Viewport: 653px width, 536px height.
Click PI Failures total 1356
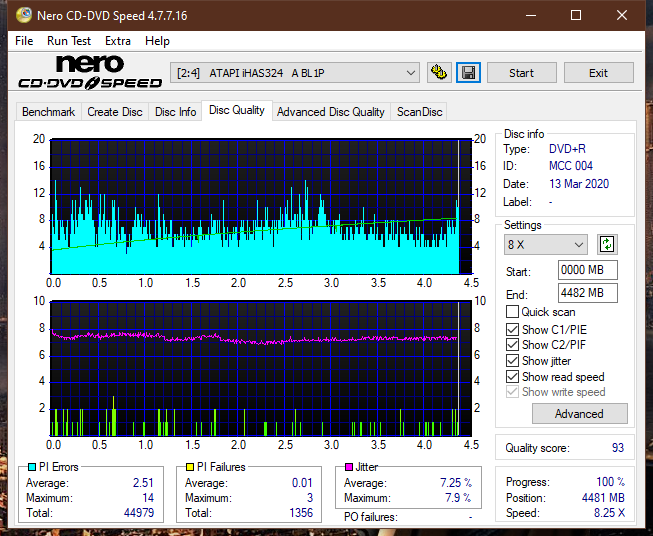[x=301, y=513]
